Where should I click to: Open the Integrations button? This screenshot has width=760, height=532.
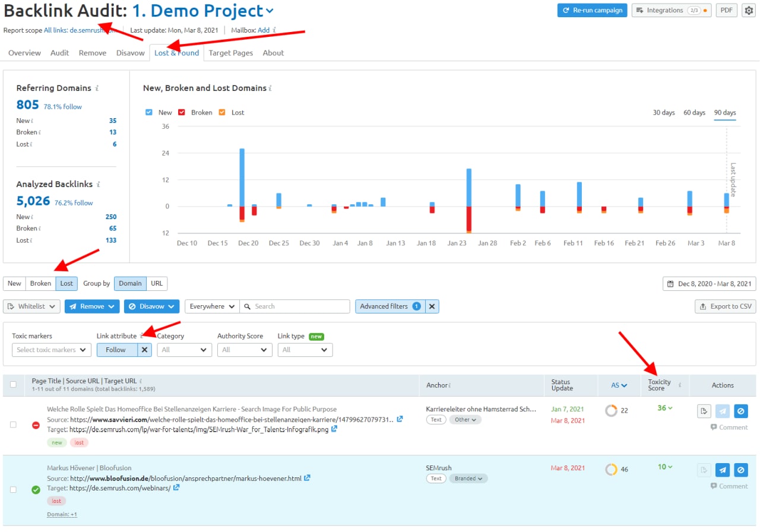click(672, 10)
